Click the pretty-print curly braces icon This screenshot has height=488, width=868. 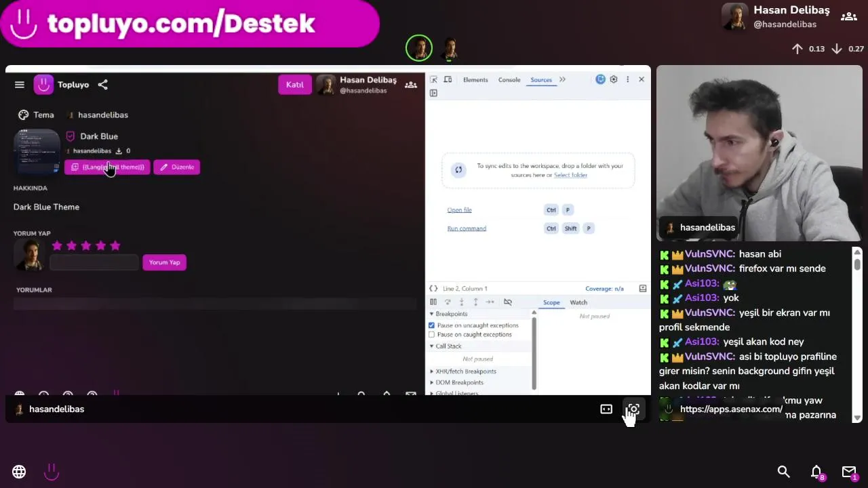click(434, 289)
